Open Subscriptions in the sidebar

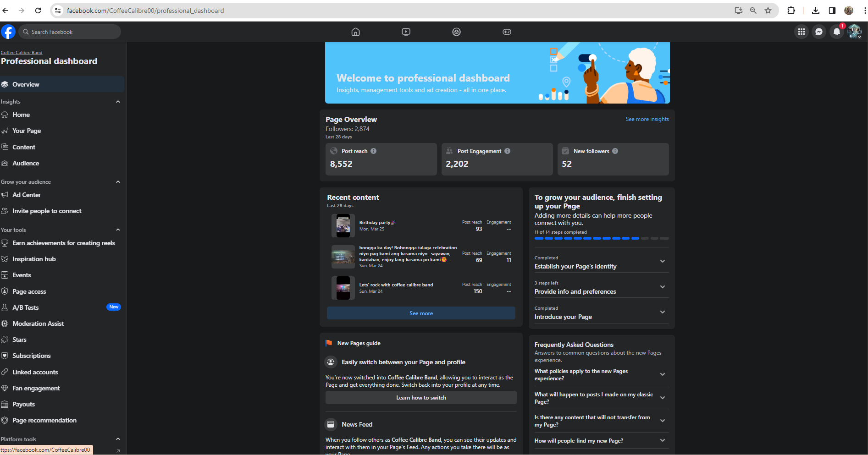pyautogui.click(x=62, y=356)
